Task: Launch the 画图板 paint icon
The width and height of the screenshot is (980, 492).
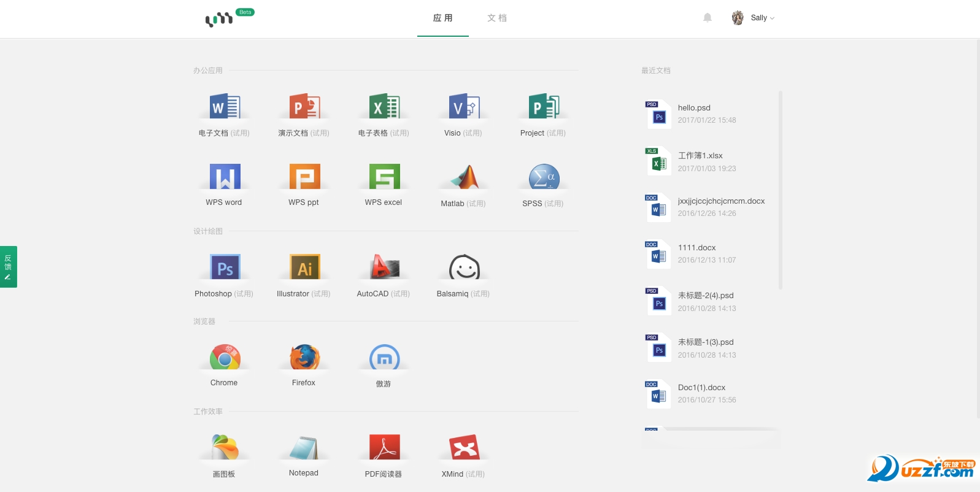Action: point(225,447)
